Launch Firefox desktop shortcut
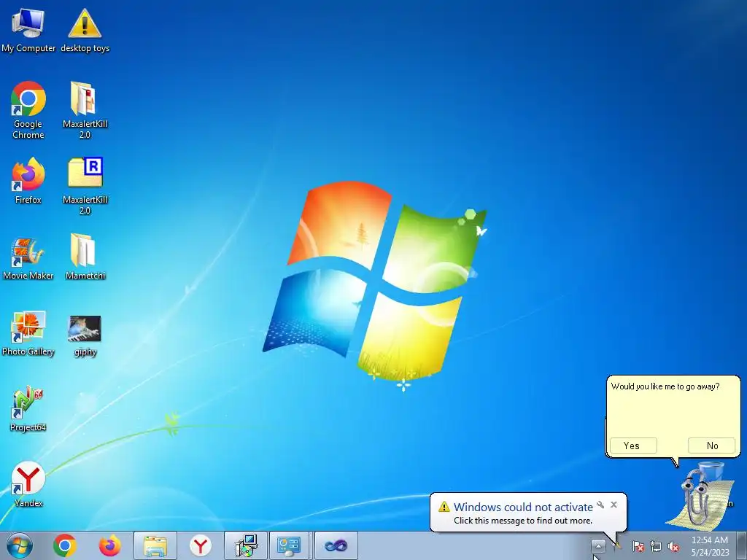The image size is (747, 560). [28, 181]
